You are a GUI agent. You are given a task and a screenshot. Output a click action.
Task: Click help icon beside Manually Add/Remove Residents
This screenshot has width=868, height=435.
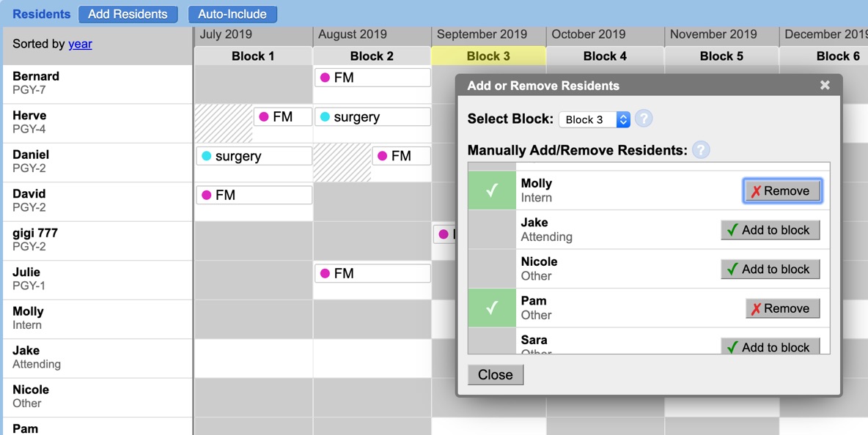(x=700, y=150)
